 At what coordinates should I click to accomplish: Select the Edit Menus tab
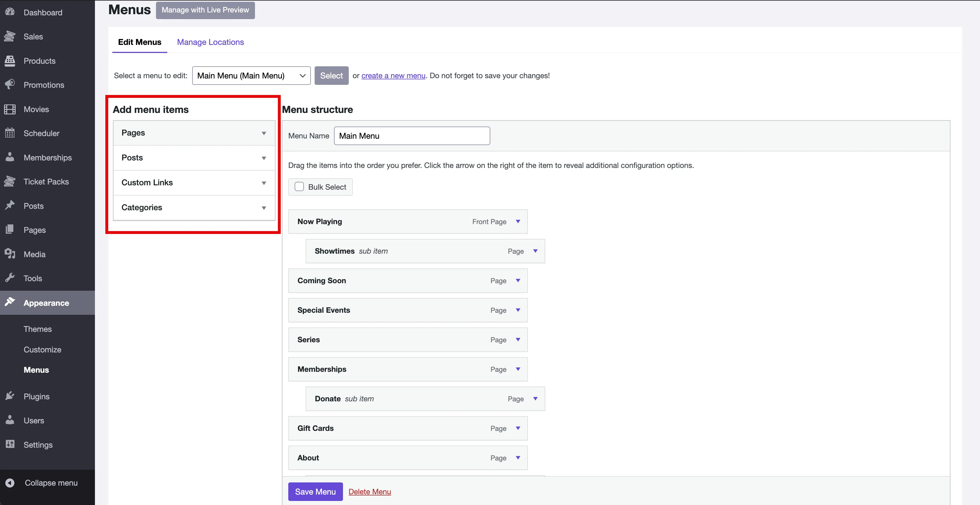coord(140,42)
